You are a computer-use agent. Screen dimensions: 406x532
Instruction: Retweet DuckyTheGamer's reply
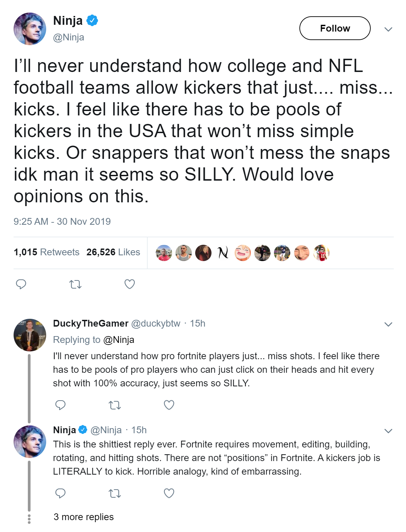tap(115, 405)
